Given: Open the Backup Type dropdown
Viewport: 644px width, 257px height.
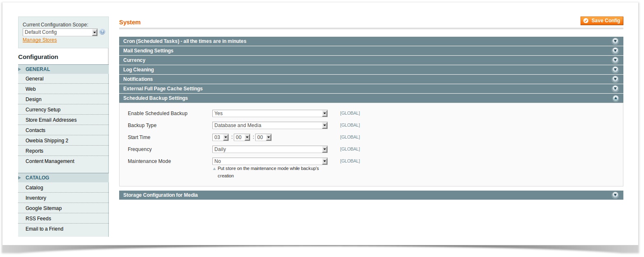Looking at the screenshot, I should (x=270, y=125).
